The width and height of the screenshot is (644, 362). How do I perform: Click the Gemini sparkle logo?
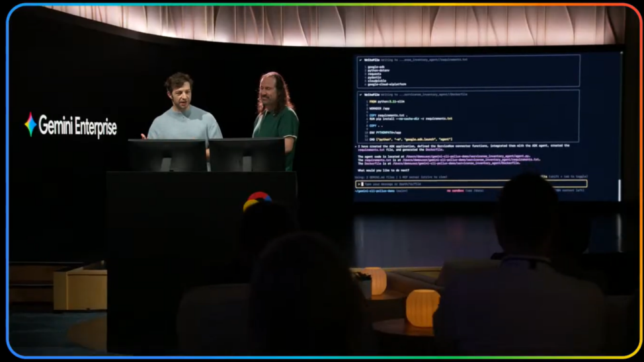point(30,124)
